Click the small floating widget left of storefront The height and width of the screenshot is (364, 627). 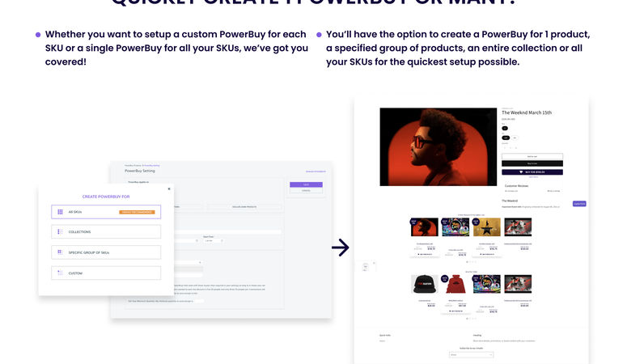365,267
